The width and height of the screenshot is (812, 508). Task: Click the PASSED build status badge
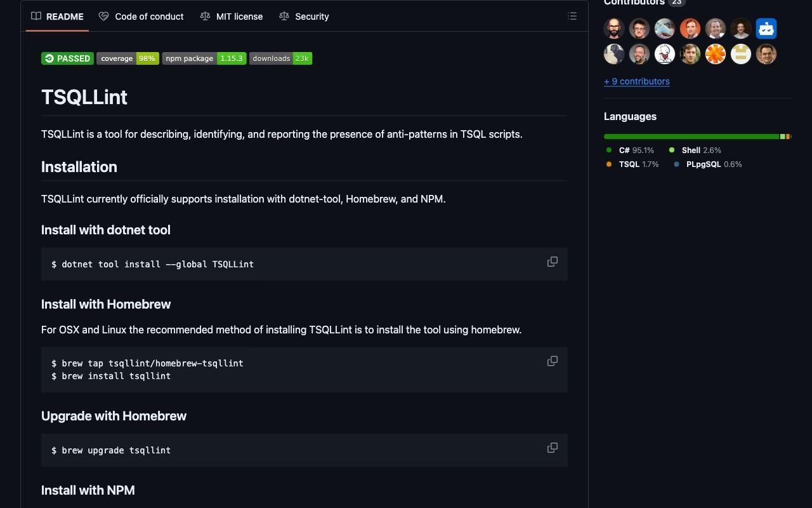[67, 58]
